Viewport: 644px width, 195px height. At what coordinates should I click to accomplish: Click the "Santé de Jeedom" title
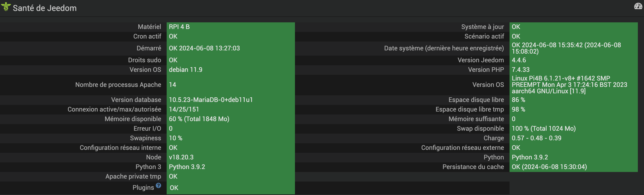[45, 8]
